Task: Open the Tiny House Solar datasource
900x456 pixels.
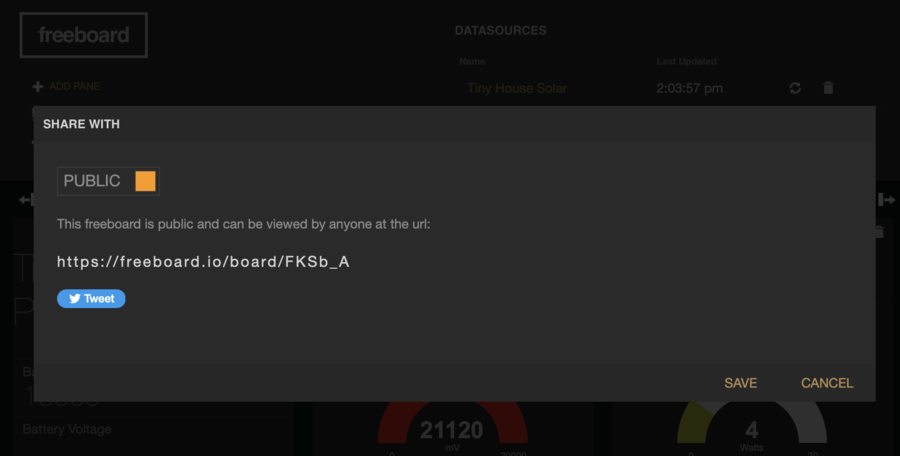Action: tap(517, 88)
